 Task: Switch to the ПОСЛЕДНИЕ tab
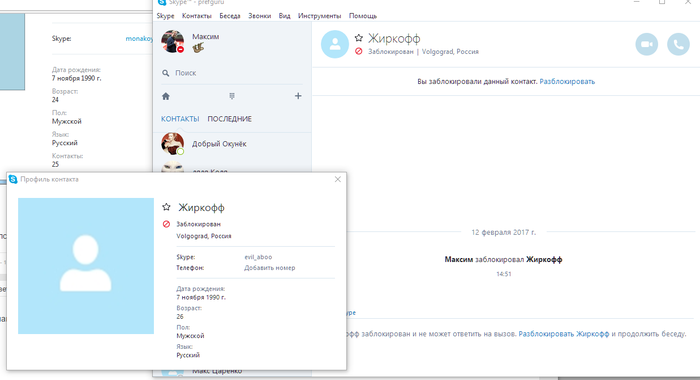click(229, 119)
